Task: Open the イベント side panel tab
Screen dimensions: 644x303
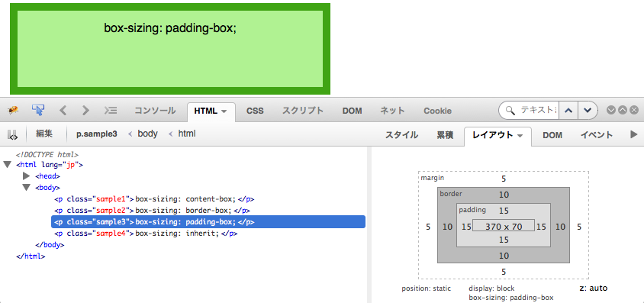Action: (x=597, y=135)
